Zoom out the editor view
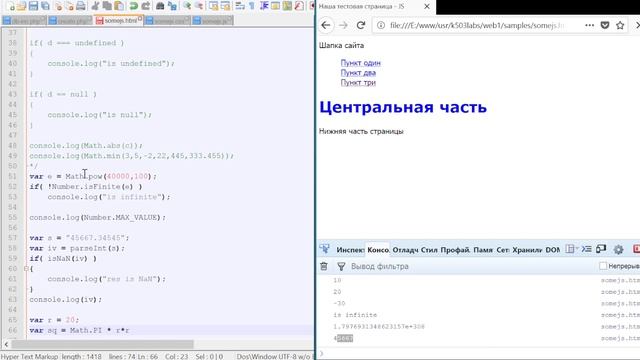The image size is (640, 360). point(199,6)
